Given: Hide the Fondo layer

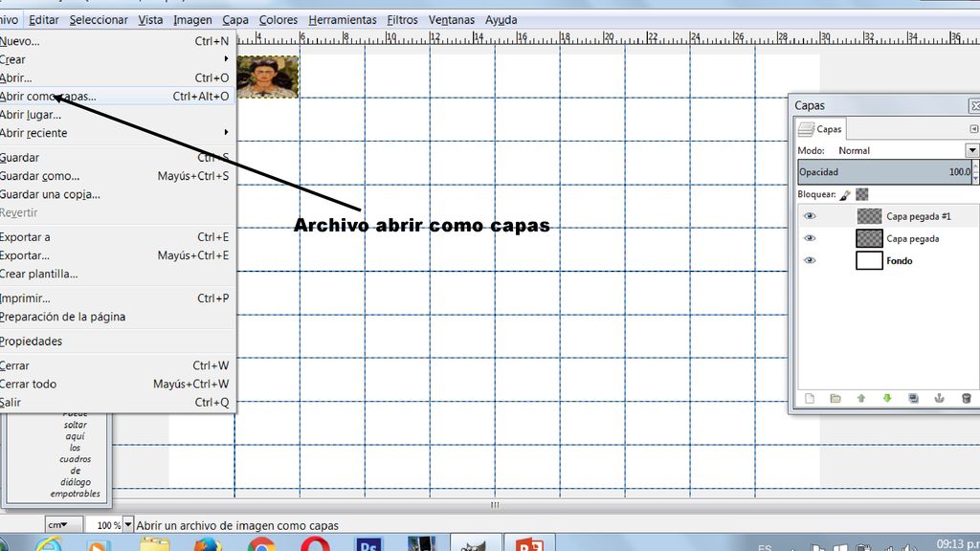Looking at the screenshot, I should point(810,260).
